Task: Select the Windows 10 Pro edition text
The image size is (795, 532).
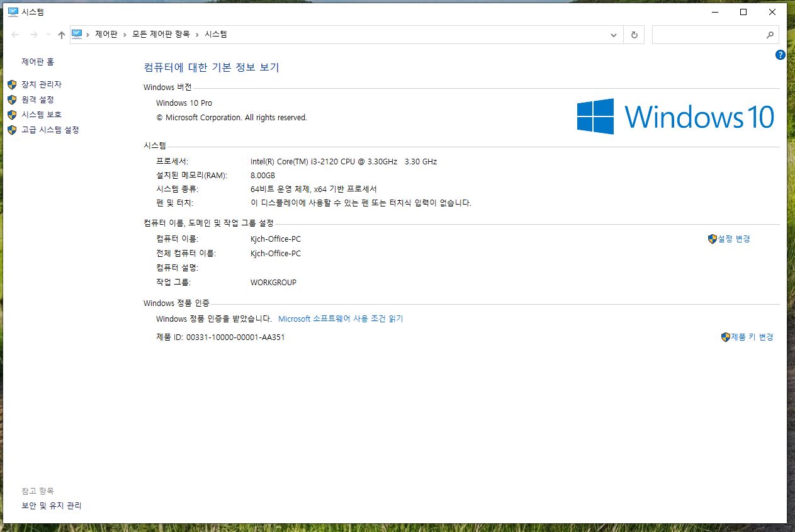Action: point(184,103)
